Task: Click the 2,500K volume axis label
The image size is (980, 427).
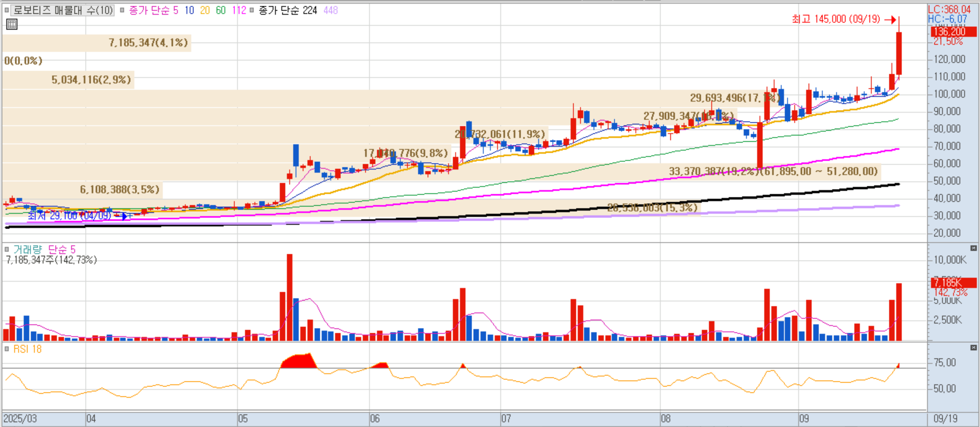Action: point(947,320)
